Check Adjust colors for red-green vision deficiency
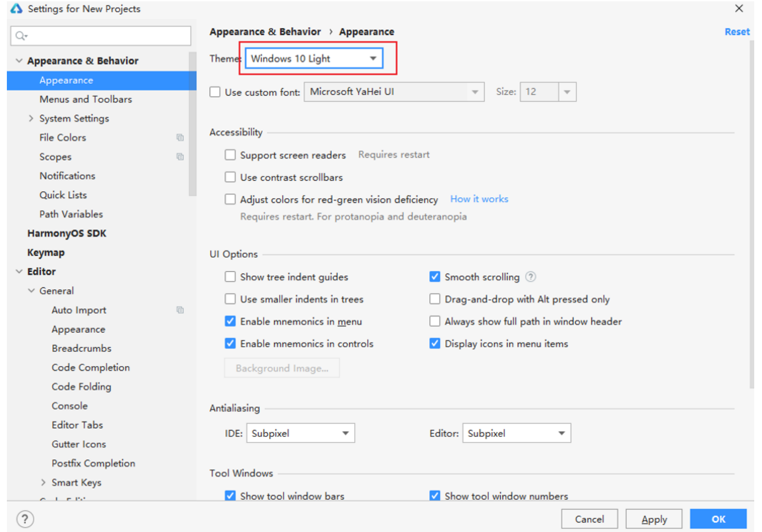 coord(230,199)
